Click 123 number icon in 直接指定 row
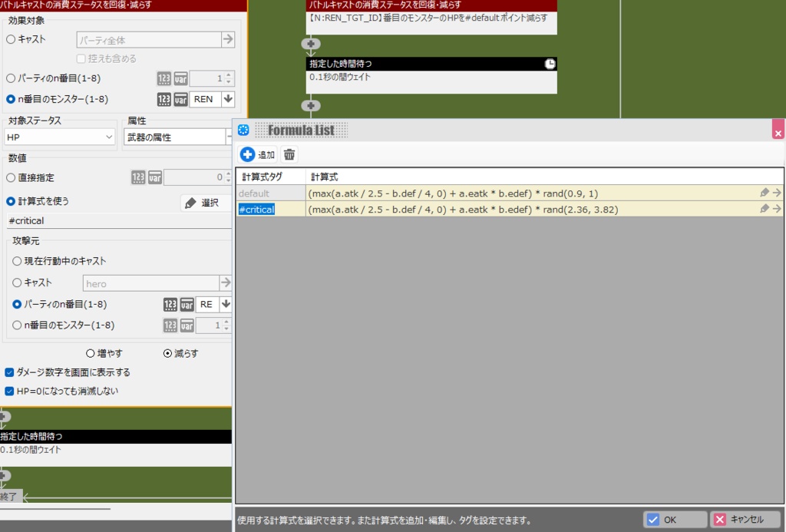The height and width of the screenshot is (532, 786). tap(138, 177)
